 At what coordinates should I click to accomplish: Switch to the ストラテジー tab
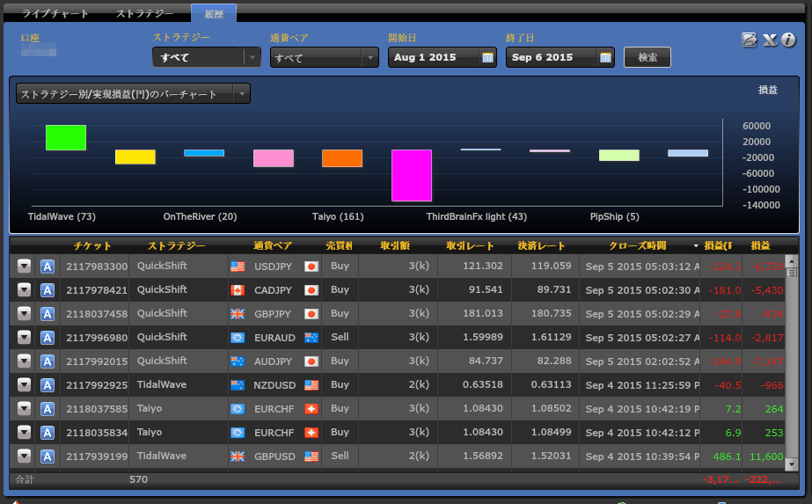(x=144, y=13)
